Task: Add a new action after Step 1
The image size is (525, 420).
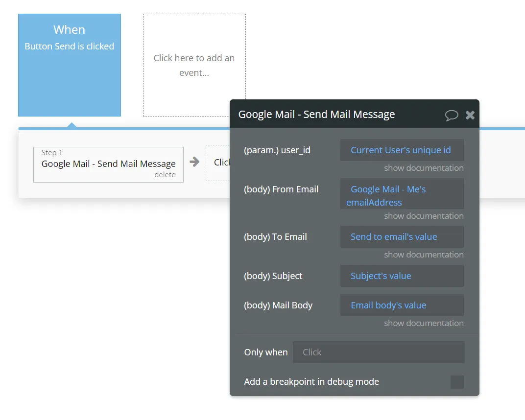Action: tap(218, 163)
